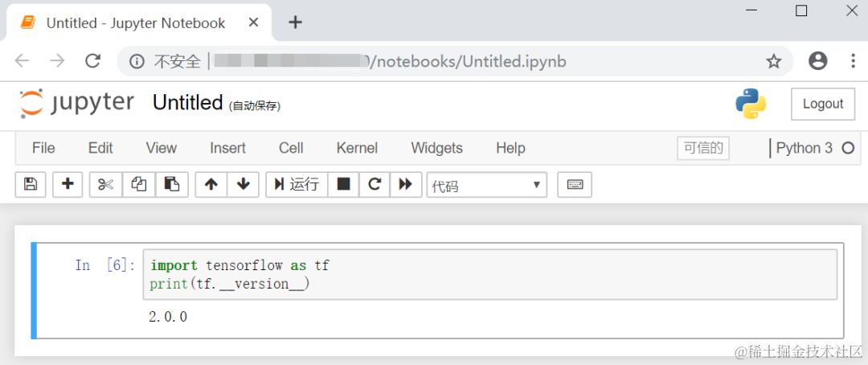Bookmark this page with the star icon

(773, 61)
